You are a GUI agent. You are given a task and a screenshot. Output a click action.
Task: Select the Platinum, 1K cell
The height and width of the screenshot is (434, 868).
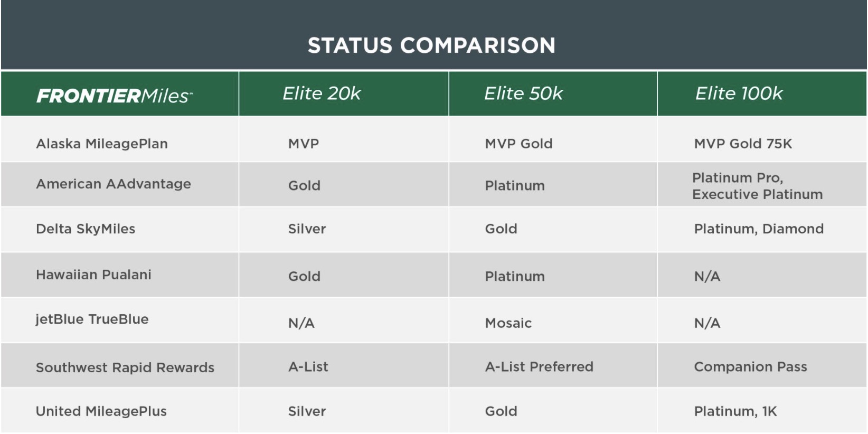click(735, 411)
